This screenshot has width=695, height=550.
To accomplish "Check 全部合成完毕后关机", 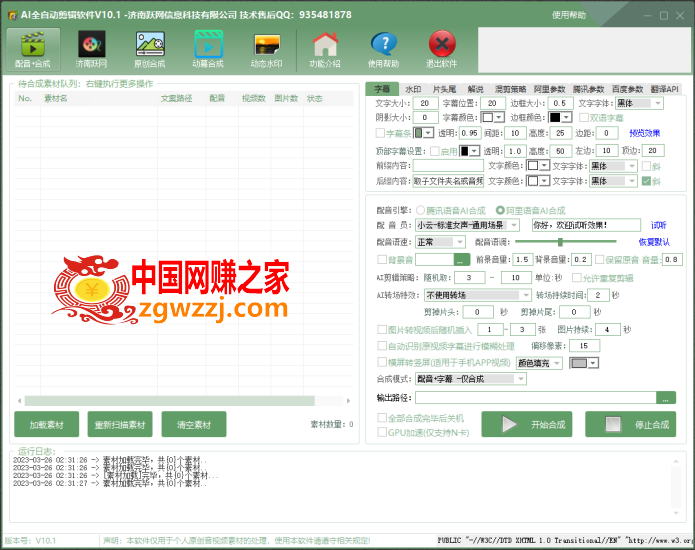I will click(x=382, y=417).
